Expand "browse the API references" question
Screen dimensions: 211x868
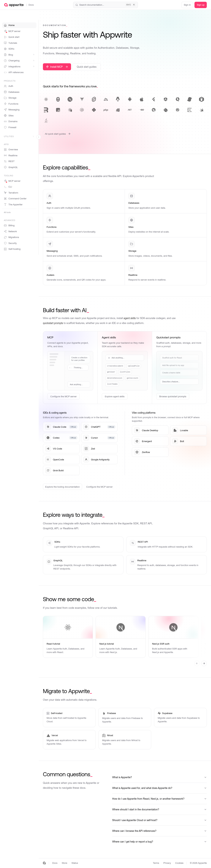(x=159, y=831)
